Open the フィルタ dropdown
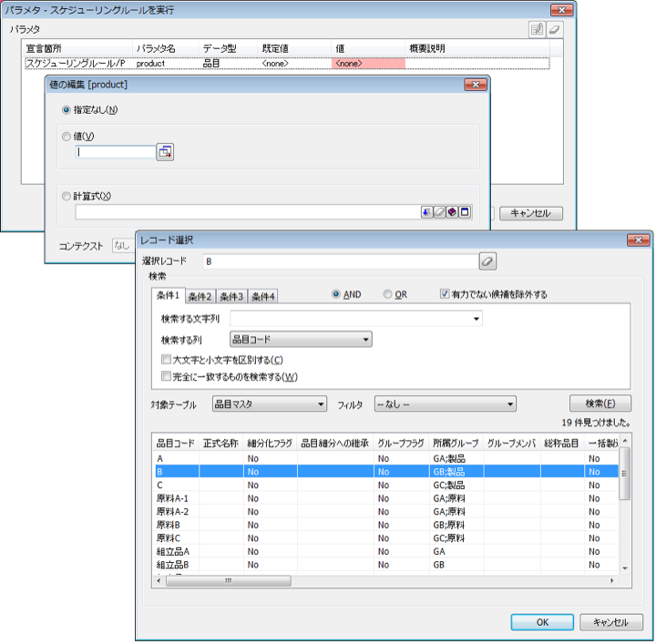The image size is (656, 644). (x=445, y=404)
